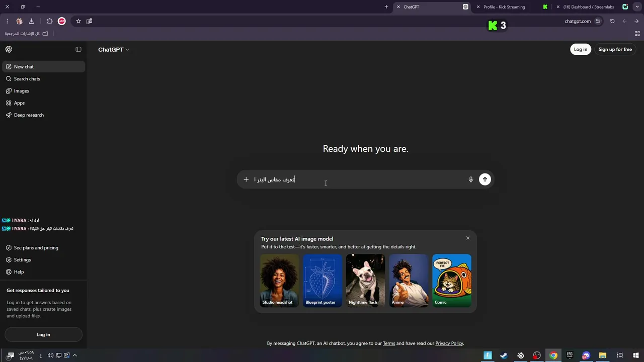Open Windows Start menu
Screen dimensions: 644x362
(636, 355)
